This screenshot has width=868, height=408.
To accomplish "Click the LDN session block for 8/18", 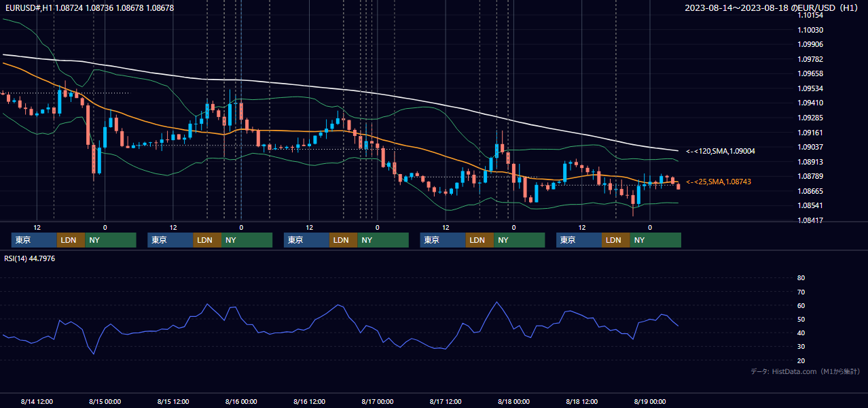I will click(x=615, y=240).
